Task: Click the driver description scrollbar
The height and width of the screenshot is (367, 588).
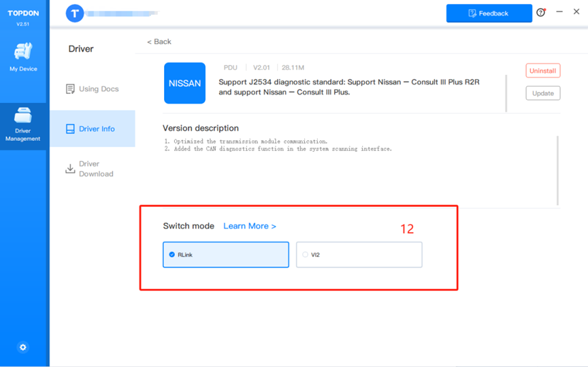Action: tap(506, 93)
